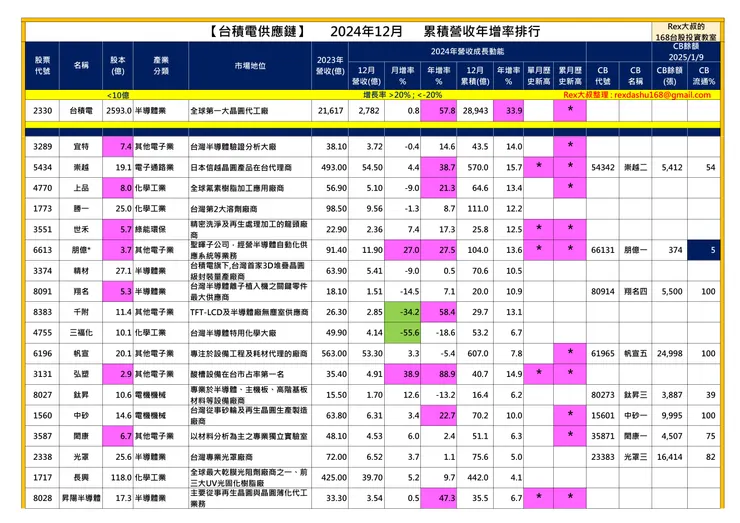Select the 酸槽設備在台市占率第一名 description cell
This screenshot has height=523, width=740.
pyautogui.click(x=250, y=374)
